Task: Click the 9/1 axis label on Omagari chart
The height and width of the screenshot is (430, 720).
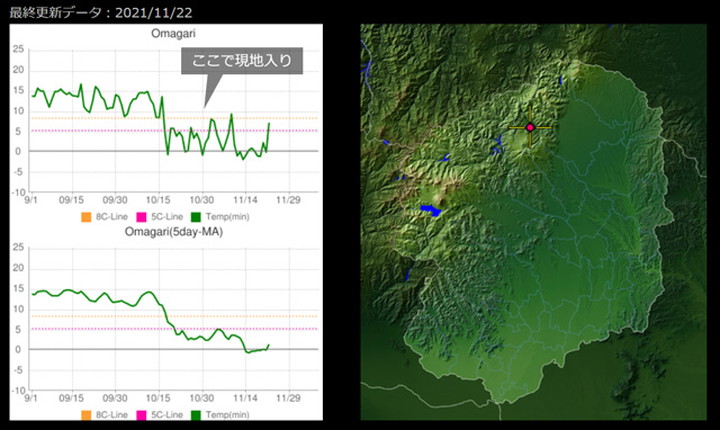Action: pyautogui.click(x=31, y=200)
